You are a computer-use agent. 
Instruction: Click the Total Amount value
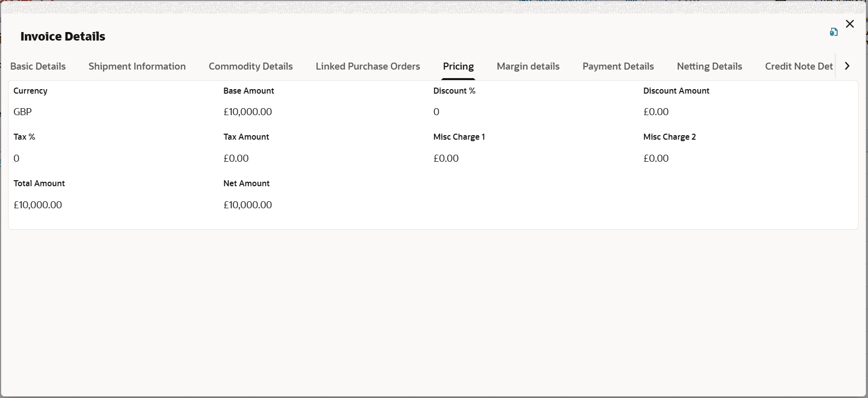click(38, 205)
